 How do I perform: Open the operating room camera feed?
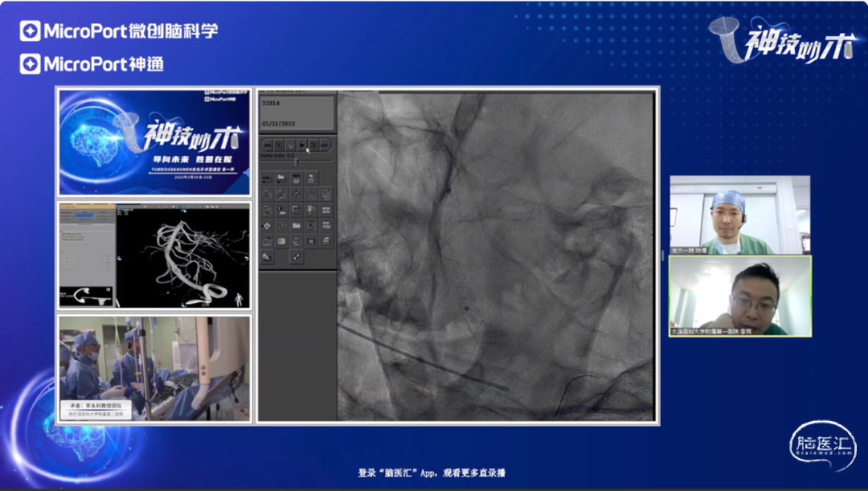[x=154, y=368]
